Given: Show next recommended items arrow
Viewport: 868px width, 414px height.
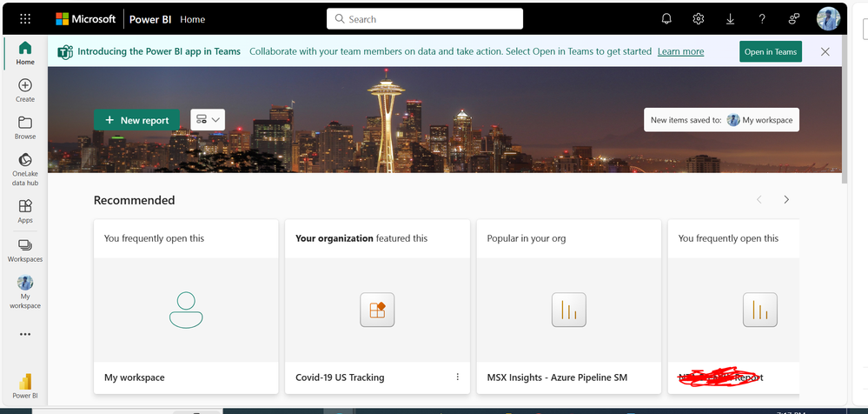Looking at the screenshot, I should coord(786,199).
